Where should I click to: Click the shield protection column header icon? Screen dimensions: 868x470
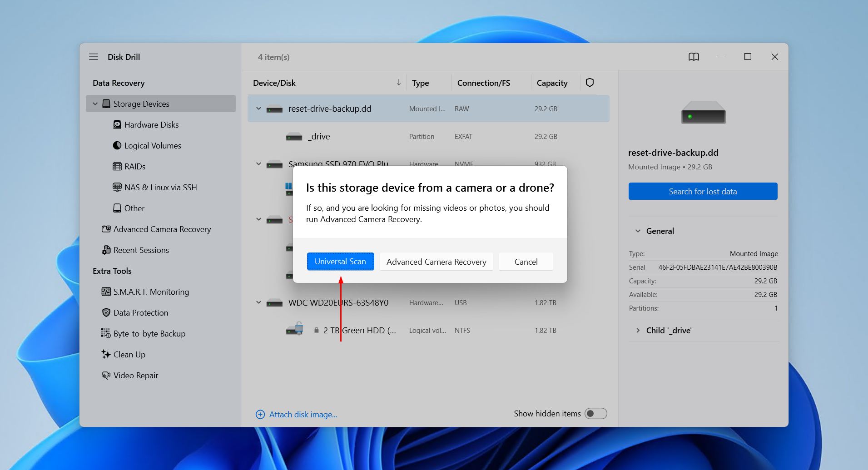click(590, 83)
